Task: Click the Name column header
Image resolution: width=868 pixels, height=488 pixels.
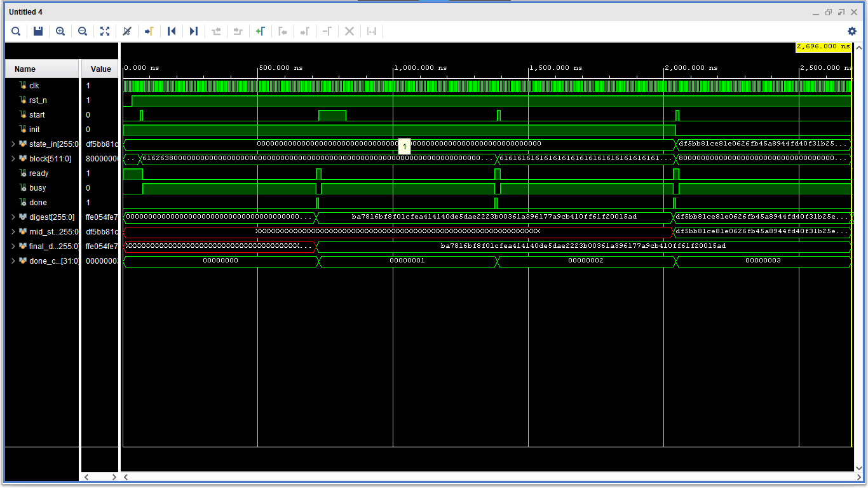Action: (x=42, y=69)
